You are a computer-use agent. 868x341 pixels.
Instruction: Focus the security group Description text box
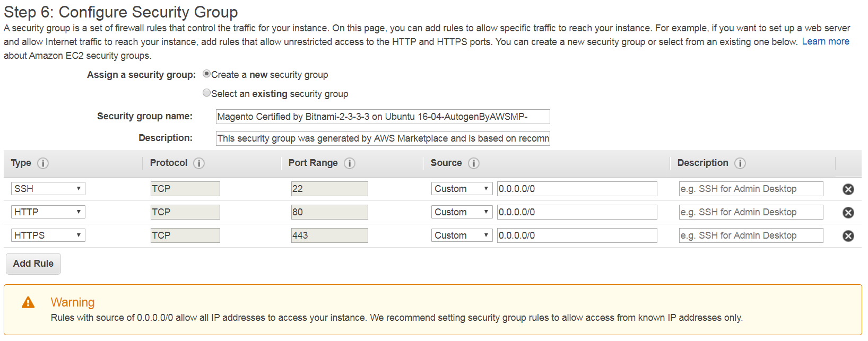383,138
